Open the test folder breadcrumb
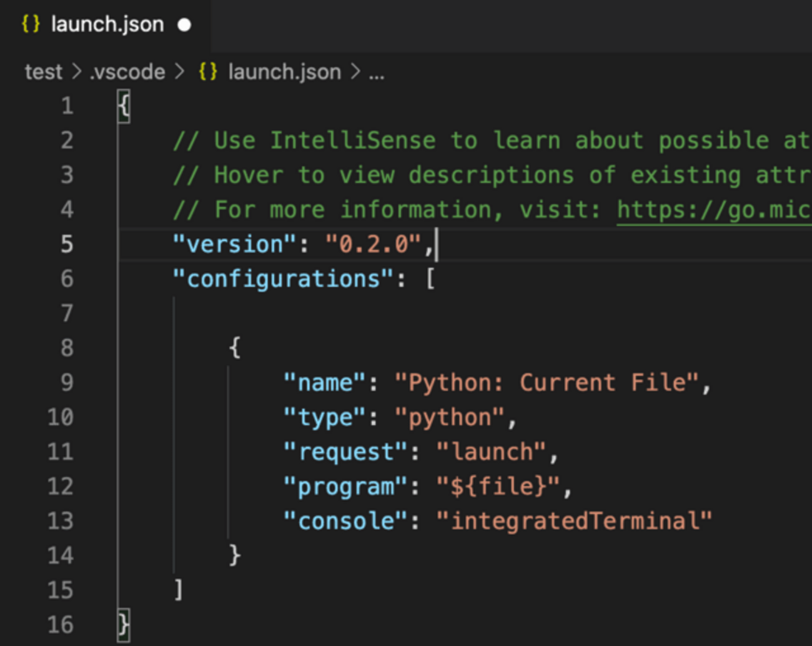Viewport: 812px width, 646px height. tap(44, 72)
